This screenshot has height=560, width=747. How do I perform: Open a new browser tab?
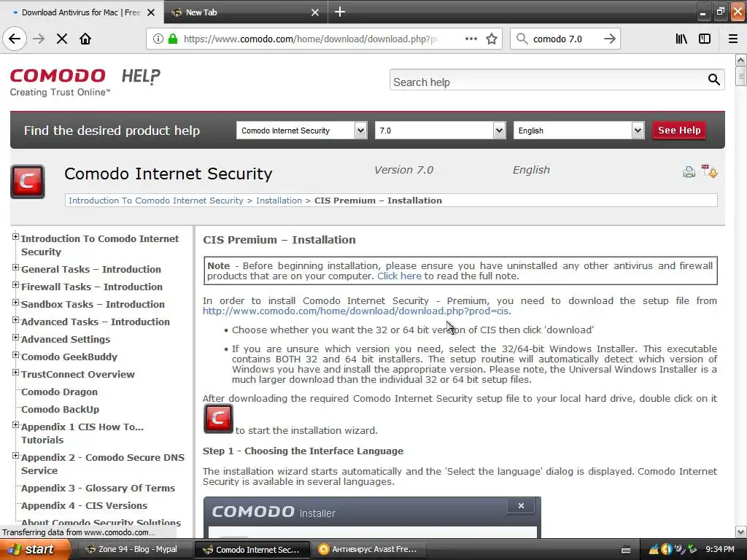coord(340,12)
